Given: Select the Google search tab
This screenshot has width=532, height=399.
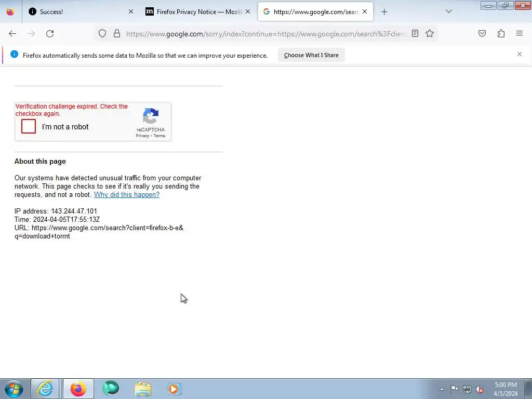Looking at the screenshot, I should [316, 12].
